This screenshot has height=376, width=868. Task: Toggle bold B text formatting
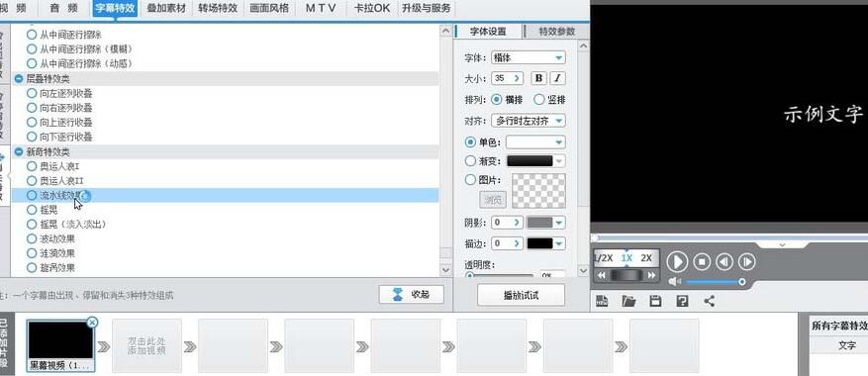pyautogui.click(x=538, y=78)
